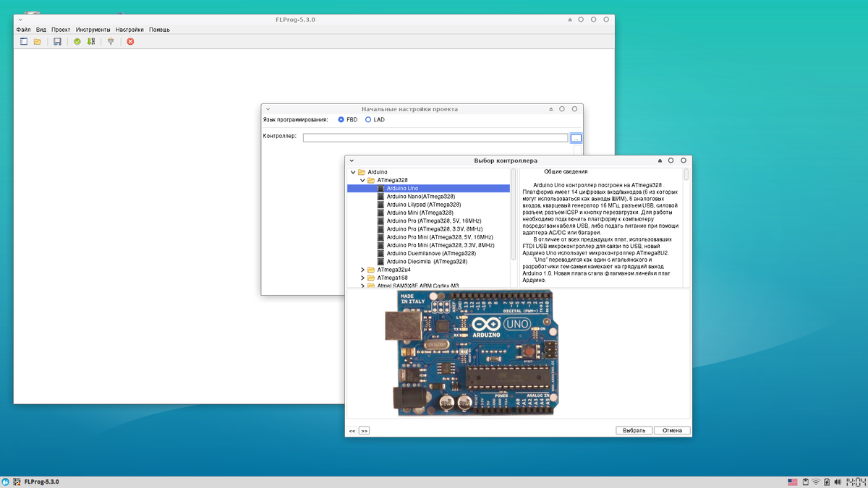
Task: Open the Настройки menu
Action: [129, 30]
